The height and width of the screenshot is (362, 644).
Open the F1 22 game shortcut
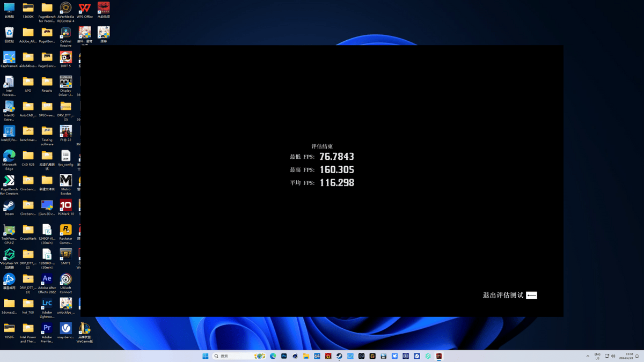pyautogui.click(x=65, y=134)
